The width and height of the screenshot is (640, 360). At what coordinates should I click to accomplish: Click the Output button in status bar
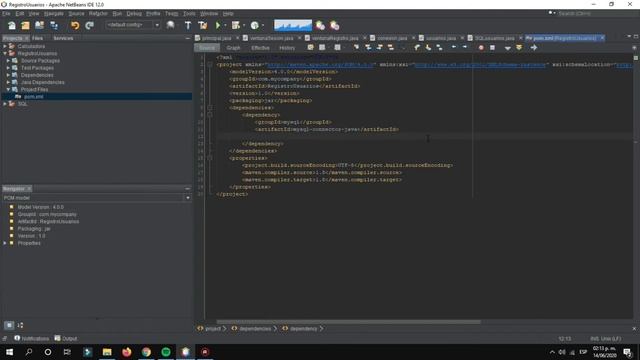click(66, 338)
